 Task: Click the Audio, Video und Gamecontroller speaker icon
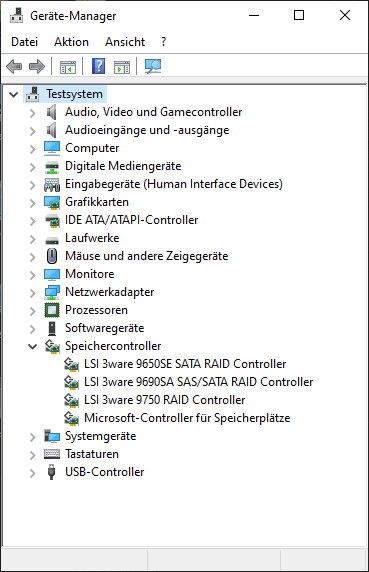click(51, 112)
